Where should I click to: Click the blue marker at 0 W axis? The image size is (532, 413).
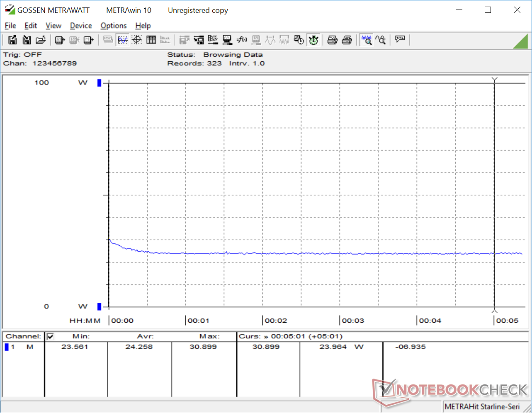pos(99,307)
